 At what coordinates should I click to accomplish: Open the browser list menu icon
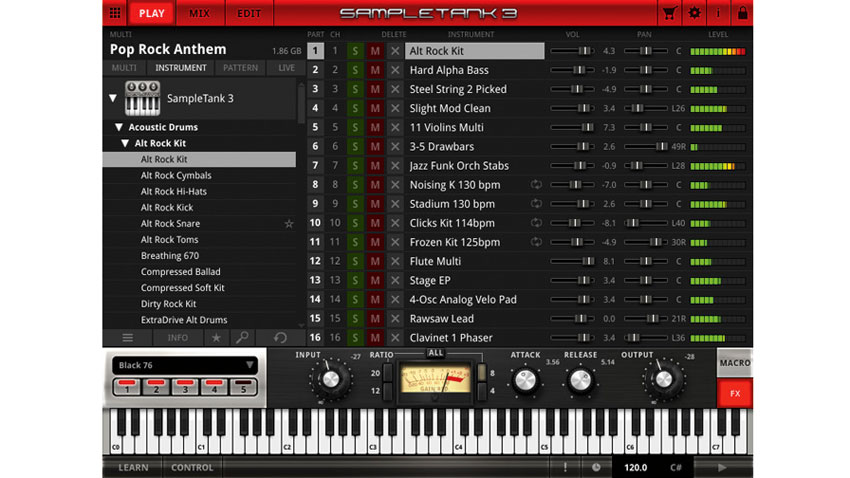127,338
